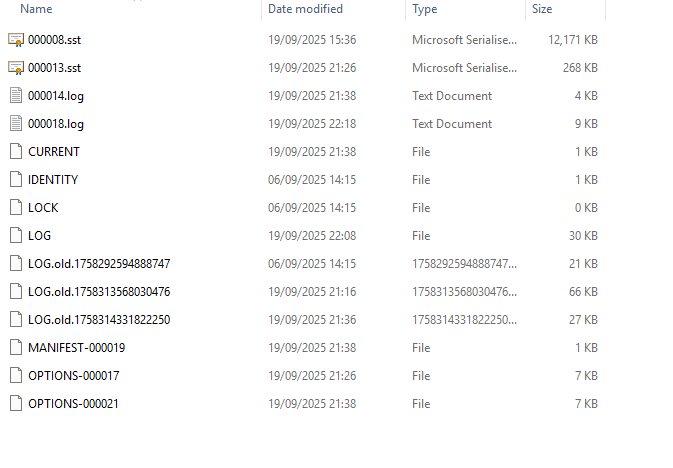Sort files by the Size column header
673x468 pixels.
(542, 9)
